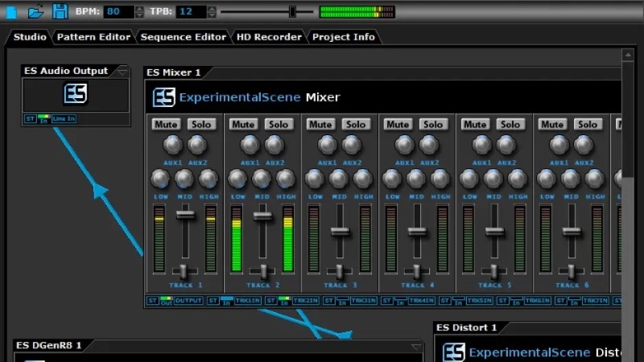Click the master volume slider handle
Image resolution: width=644 pixels, height=362 pixels.
[x=292, y=11]
